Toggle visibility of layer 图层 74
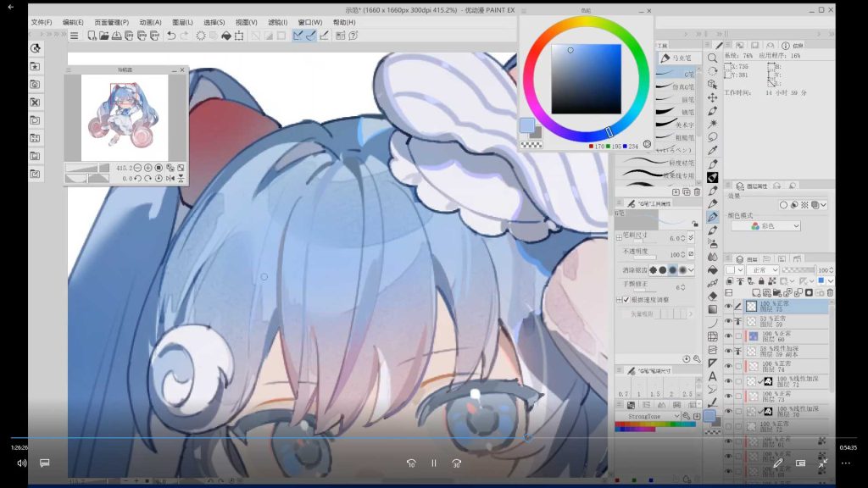Image resolution: width=868 pixels, height=488 pixels. [x=728, y=366]
